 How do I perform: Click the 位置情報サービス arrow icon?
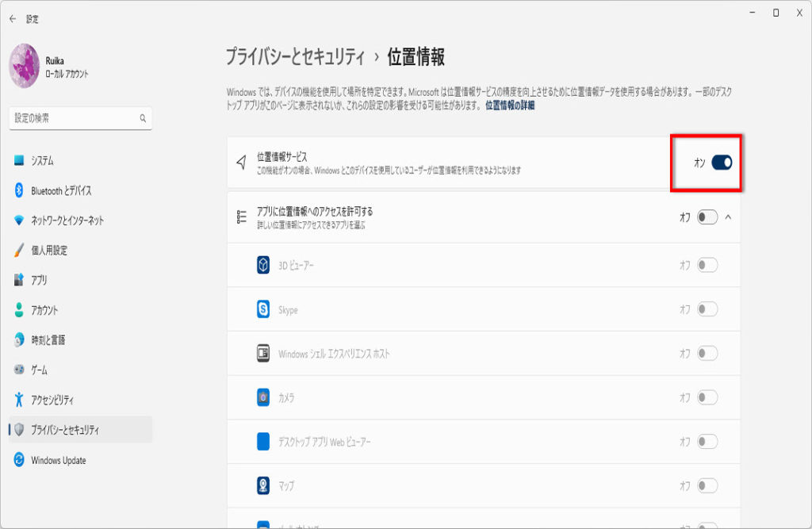pos(242,163)
